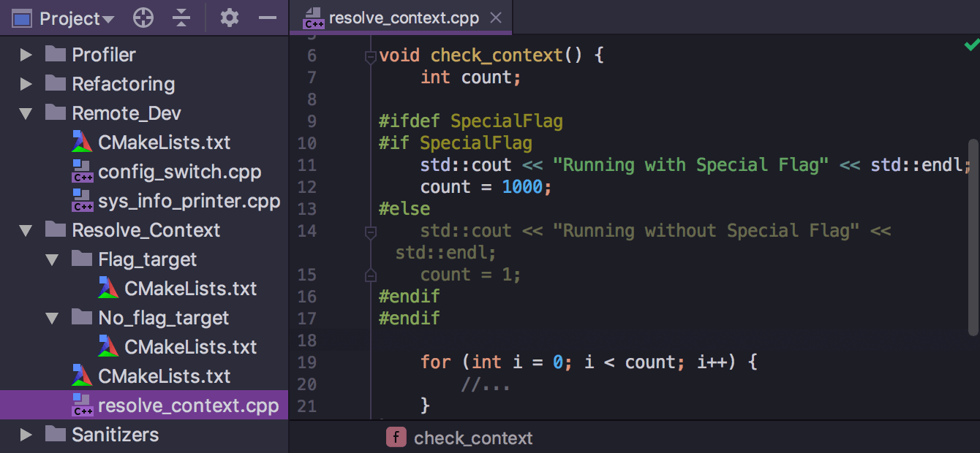
Task: Open Project panel settings gear
Action: (230, 18)
